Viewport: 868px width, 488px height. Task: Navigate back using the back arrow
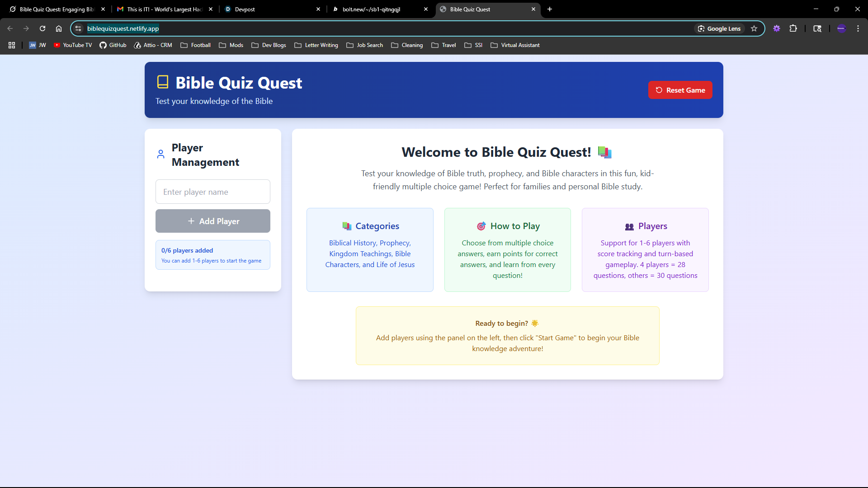[x=10, y=28]
